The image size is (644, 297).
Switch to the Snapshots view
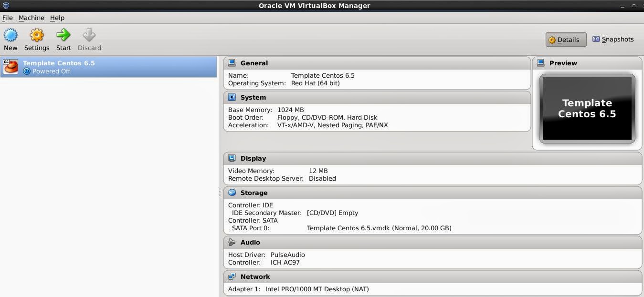(x=613, y=40)
